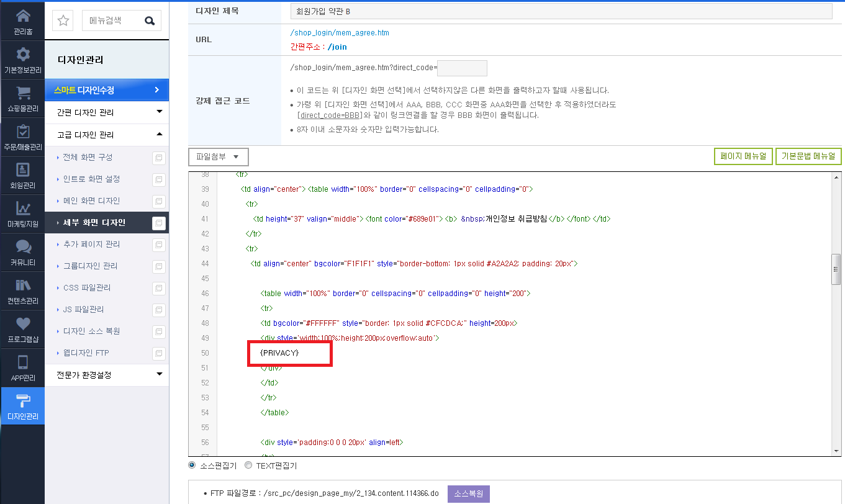Screen dimensions: 845x504
Task: Click the 페이지 메뉴얼 button
Action: click(x=744, y=156)
